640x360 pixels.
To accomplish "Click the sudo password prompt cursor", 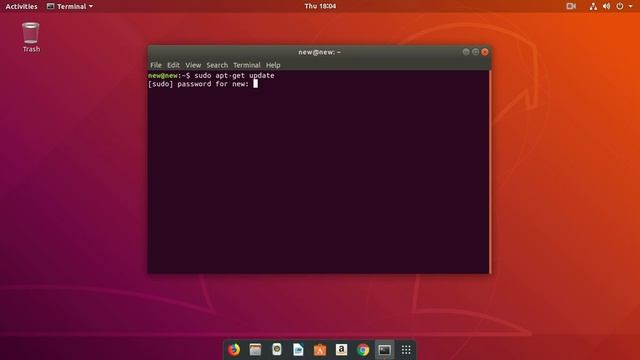I will (x=256, y=84).
